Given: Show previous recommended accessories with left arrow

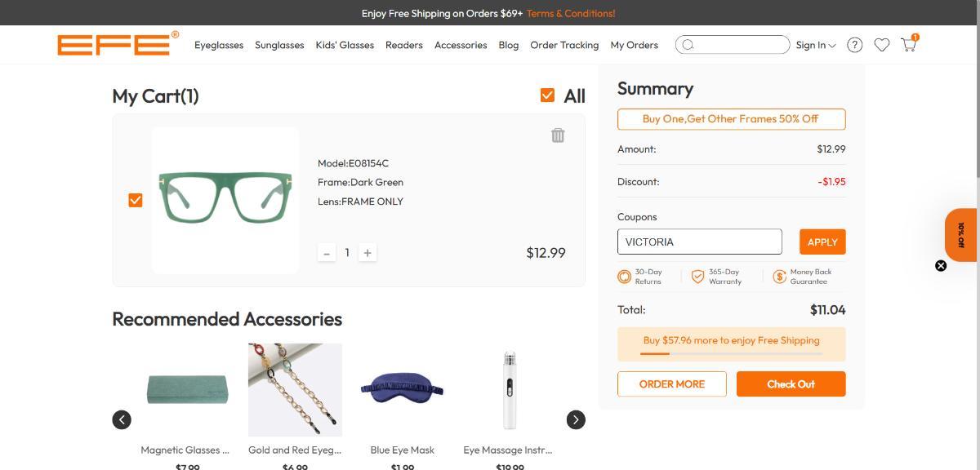Looking at the screenshot, I should pos(122,419).
